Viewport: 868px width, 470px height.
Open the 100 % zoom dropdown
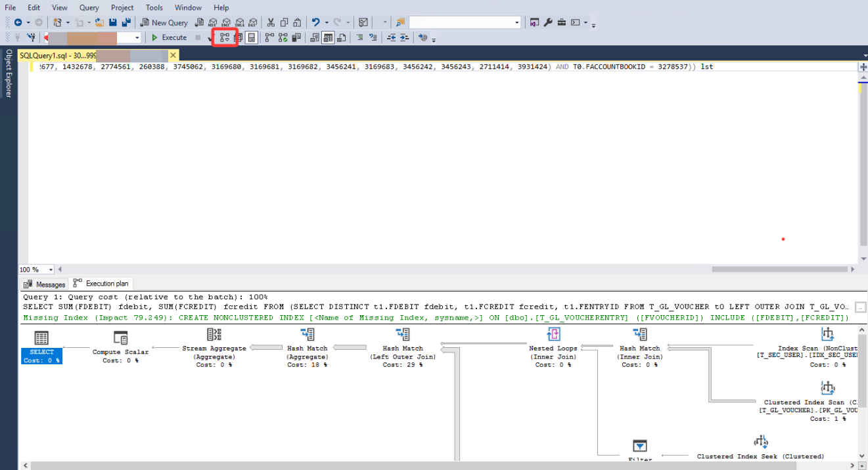coord(51,270)
